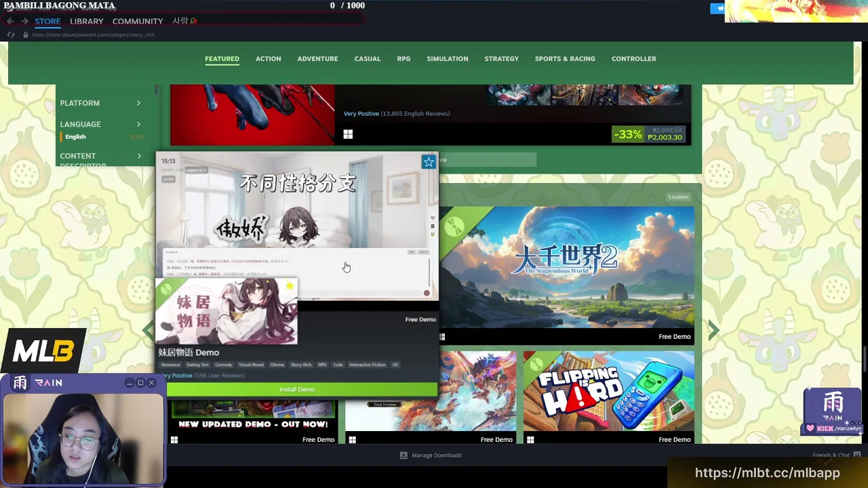Click the padlock icon beside the URL
Viewport: 868px width, 488px height.
[26, 35]
